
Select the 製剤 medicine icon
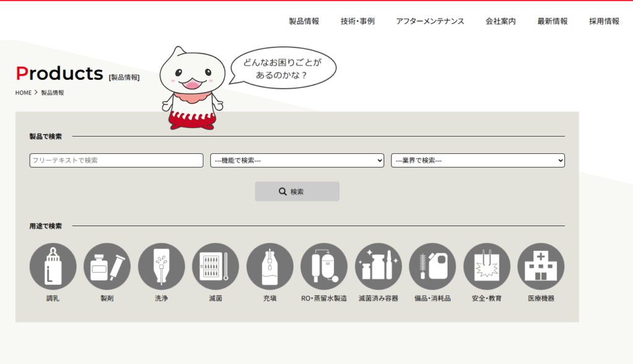pos(107,266)
